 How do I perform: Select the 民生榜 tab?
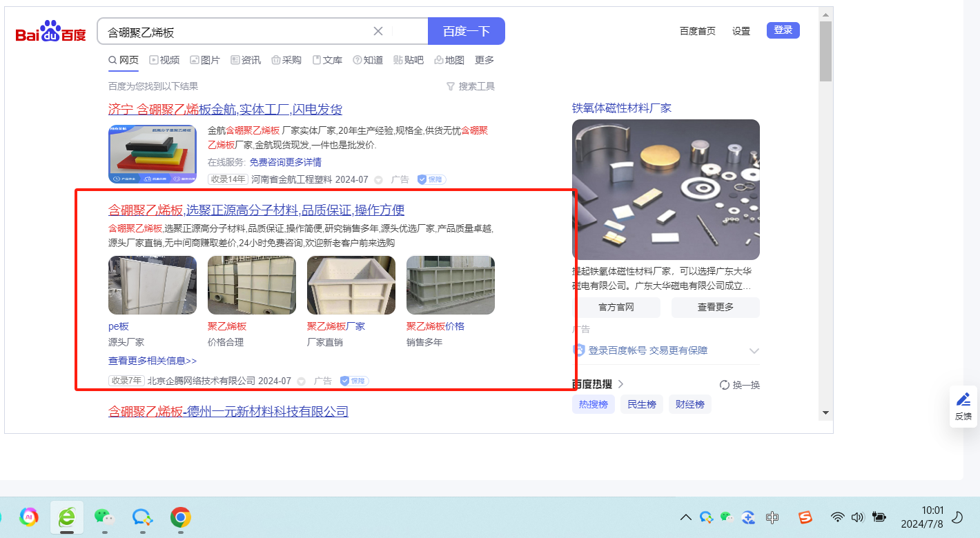pyautogui.click(x=642, y=404)
